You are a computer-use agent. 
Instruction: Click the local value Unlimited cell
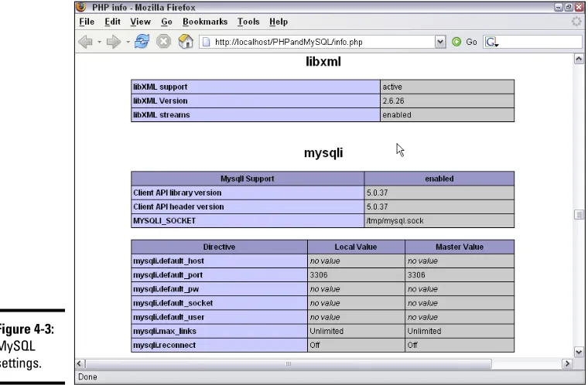pyautogui.click(x=356, y=331)
